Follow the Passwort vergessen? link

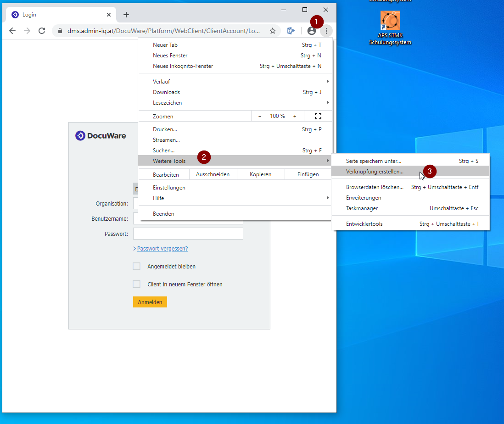pyautogui.click(x=162, y=249)
